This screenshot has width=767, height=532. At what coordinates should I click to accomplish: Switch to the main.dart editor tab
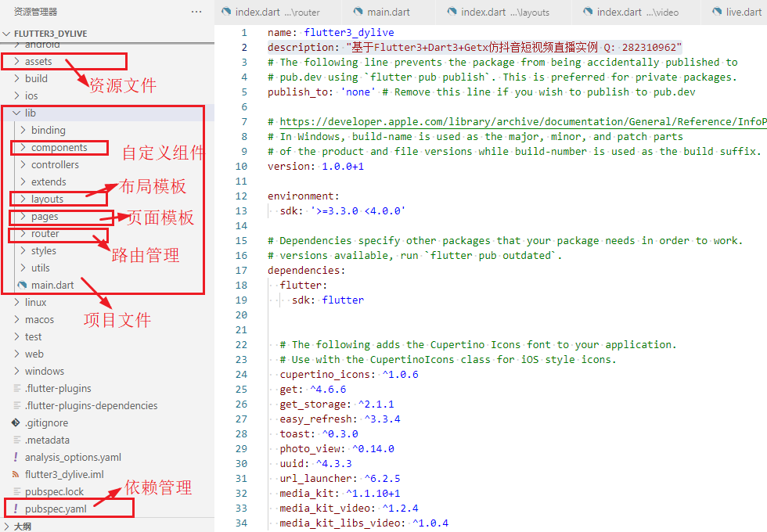[387, 12]
